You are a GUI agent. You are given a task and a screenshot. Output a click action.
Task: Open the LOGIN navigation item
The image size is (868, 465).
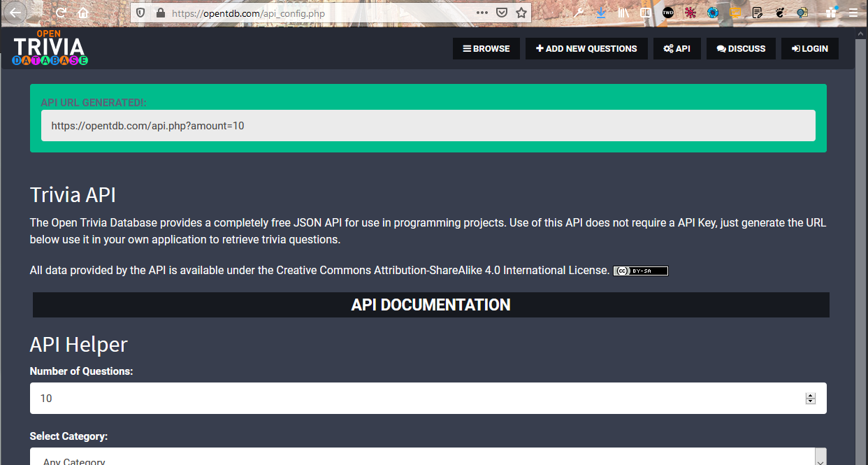810,49
